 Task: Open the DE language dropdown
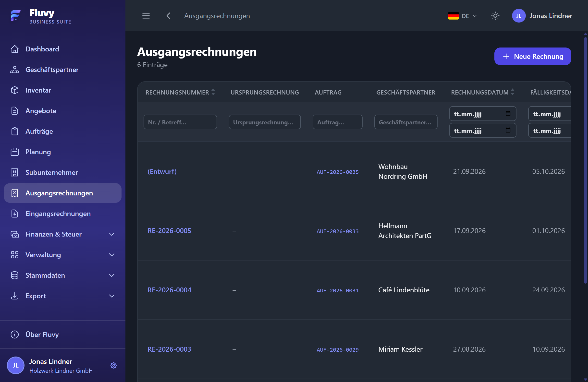463,16
